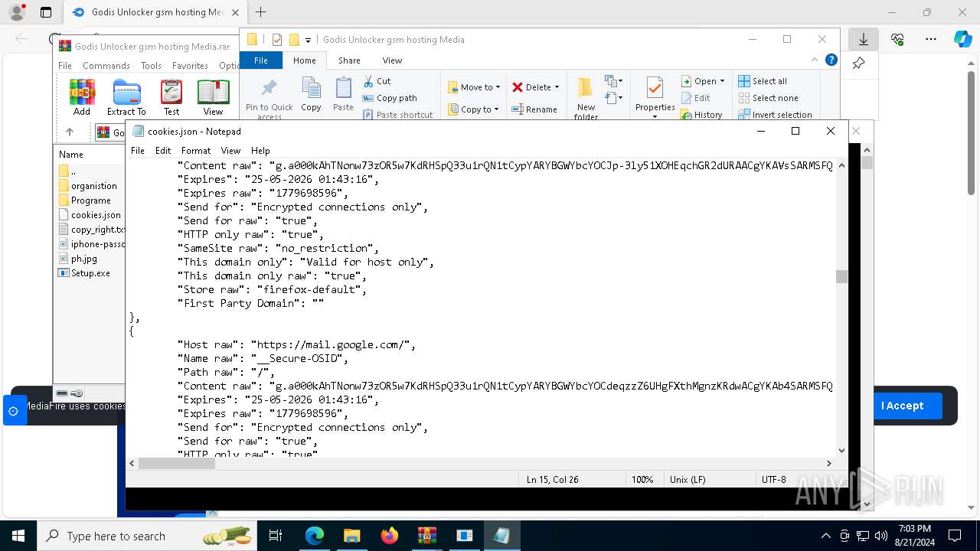Switch to Explorer Home tab
980x551 pixels.
[x=304, y=60]
